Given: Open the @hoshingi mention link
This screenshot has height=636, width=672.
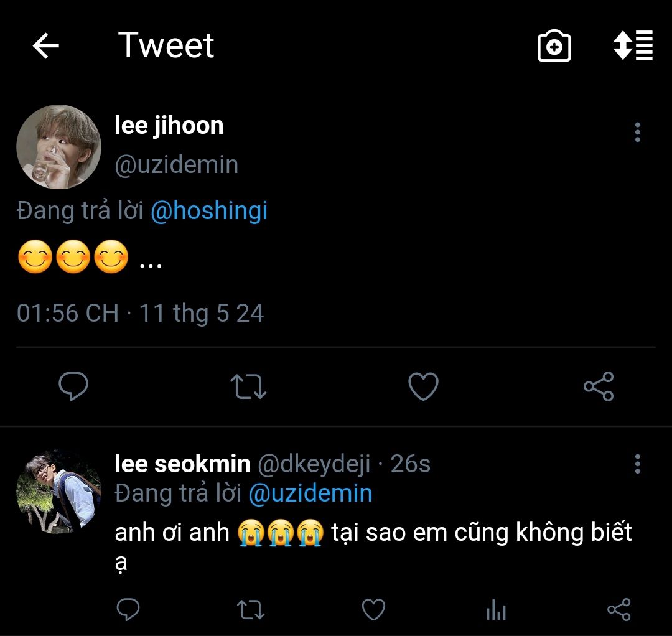Looking at the screenshot, I should tap(209, 211).
